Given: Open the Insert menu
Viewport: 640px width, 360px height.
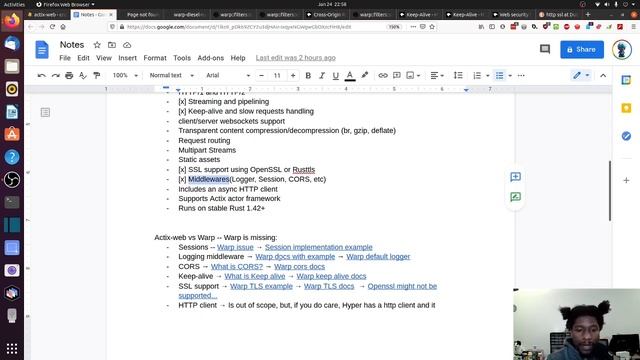Looking at the screenshot, I should coord(127,58).
